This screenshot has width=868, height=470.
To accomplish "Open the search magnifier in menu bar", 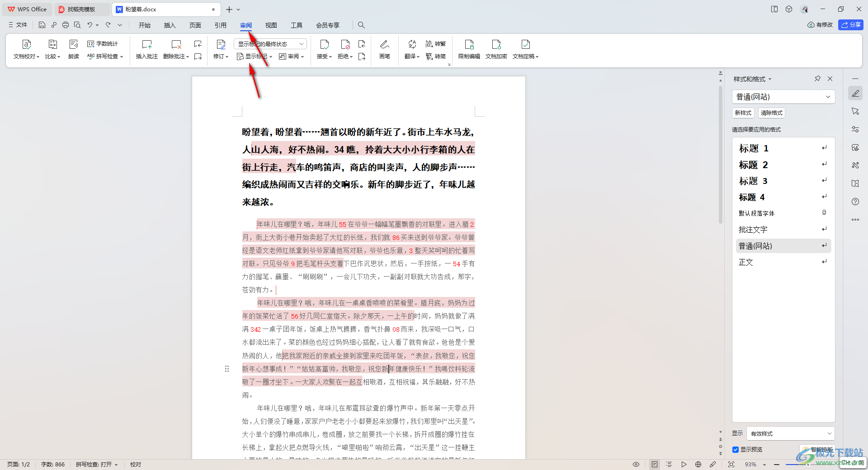I will click(x=361, y=25).
